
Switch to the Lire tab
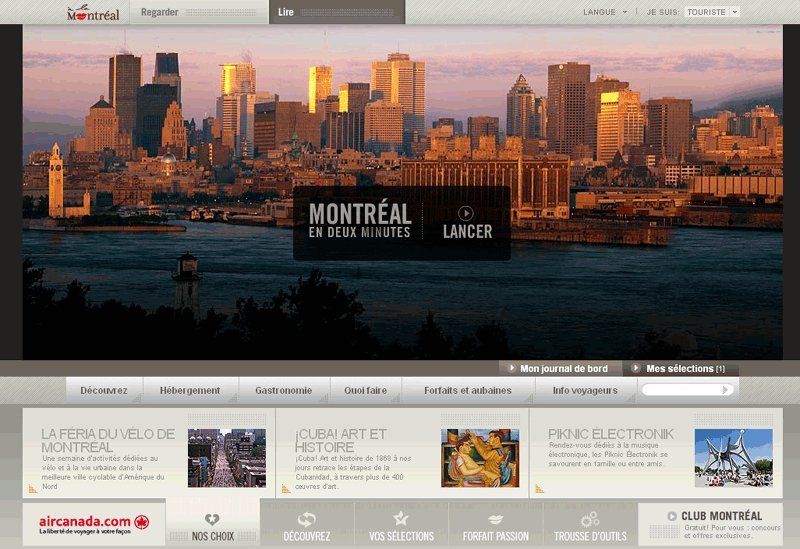coord(287,12)
